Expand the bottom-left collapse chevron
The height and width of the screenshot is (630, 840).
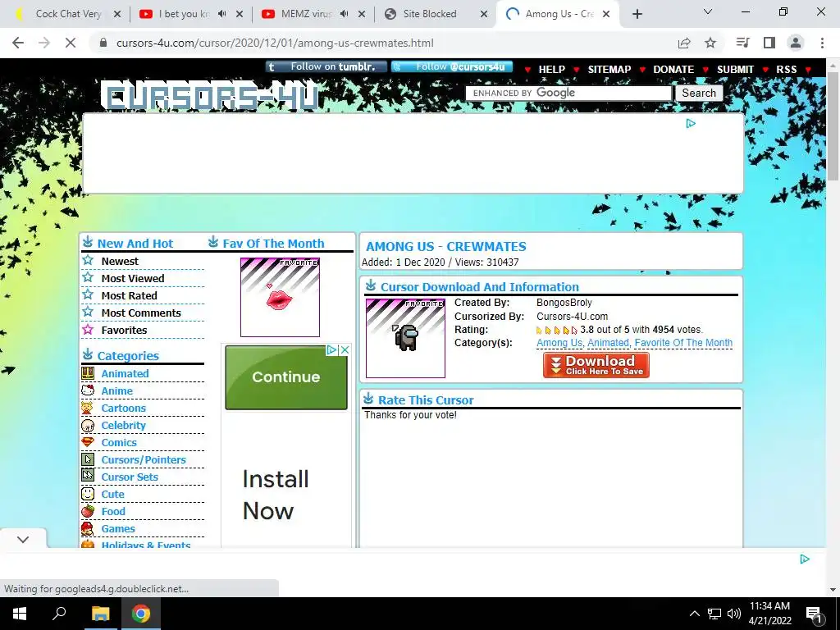coord(23,540)
